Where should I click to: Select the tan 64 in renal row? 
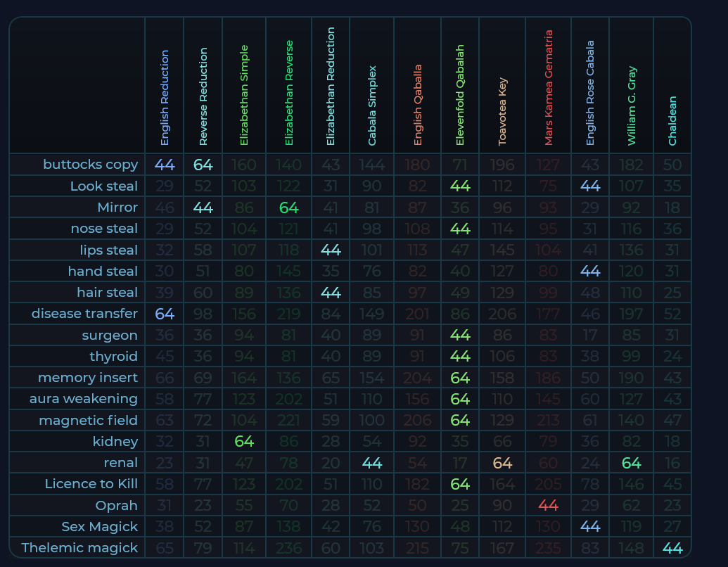tap(502, 463)
